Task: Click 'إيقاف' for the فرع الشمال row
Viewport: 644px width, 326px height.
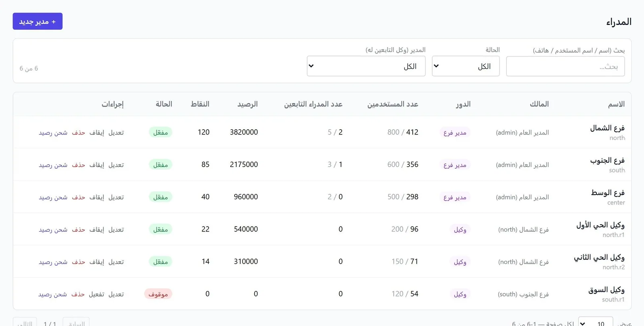Action: click(97, 132)
